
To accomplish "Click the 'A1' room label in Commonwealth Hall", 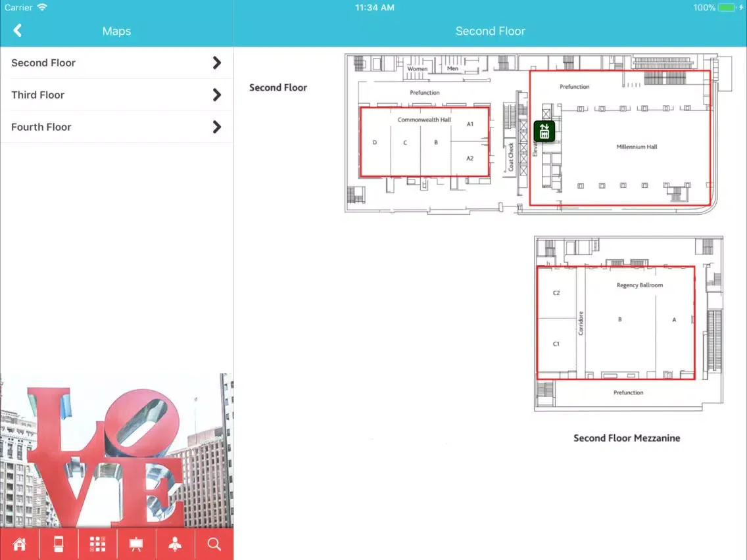I will click(x=470, y=124).
